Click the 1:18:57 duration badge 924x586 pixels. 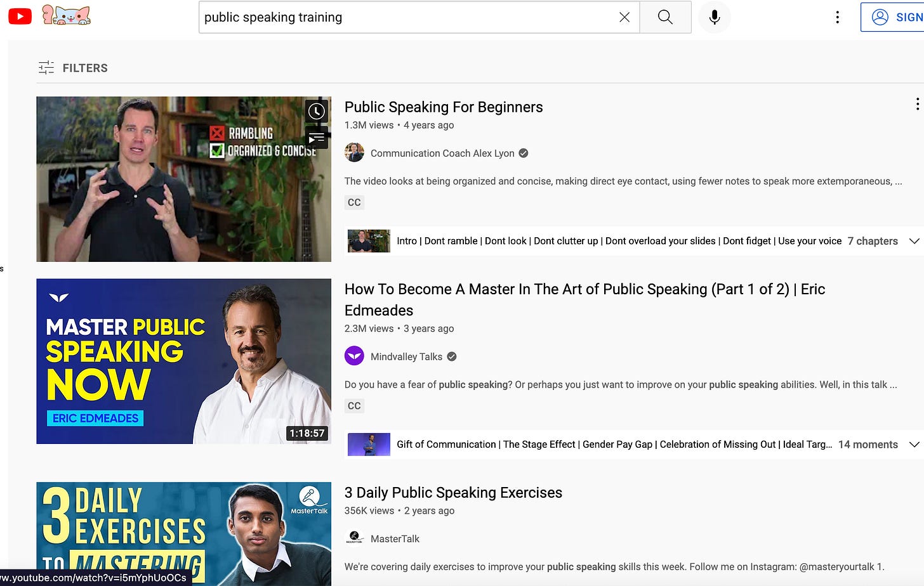[307, 433]
